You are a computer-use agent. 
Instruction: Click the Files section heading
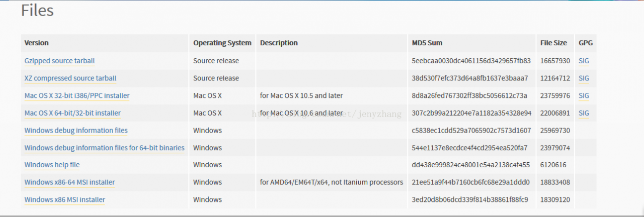click(x=37, y=11)
